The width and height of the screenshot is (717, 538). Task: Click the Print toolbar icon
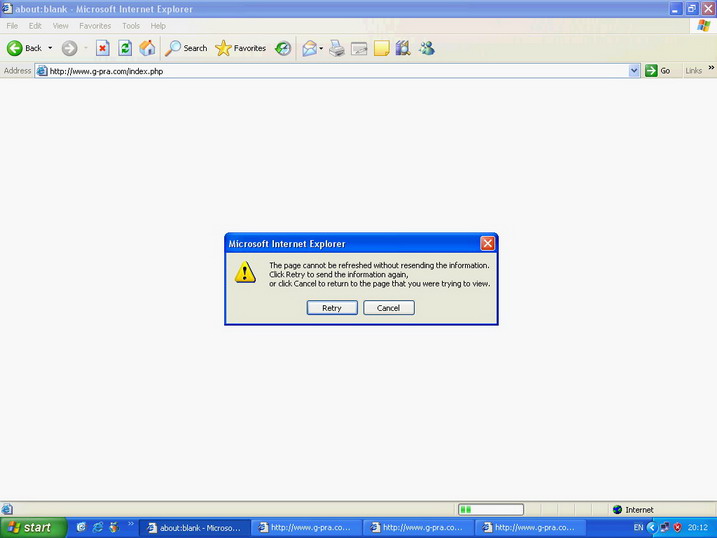click(337, 48)
